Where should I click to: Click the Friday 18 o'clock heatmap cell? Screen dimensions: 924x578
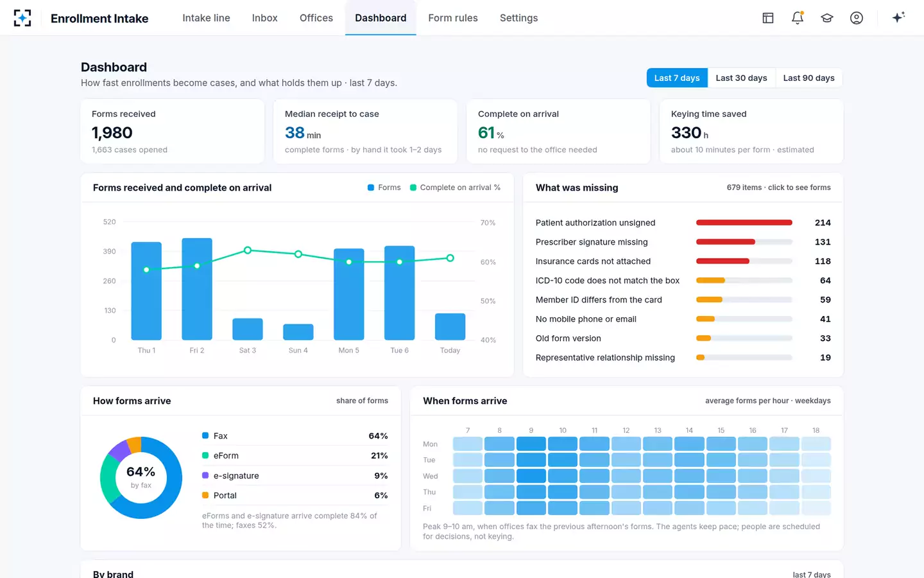816,508
